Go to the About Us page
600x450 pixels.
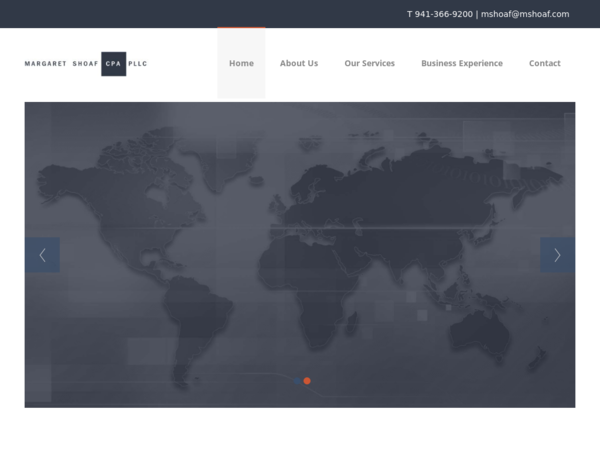coord(299,63)
